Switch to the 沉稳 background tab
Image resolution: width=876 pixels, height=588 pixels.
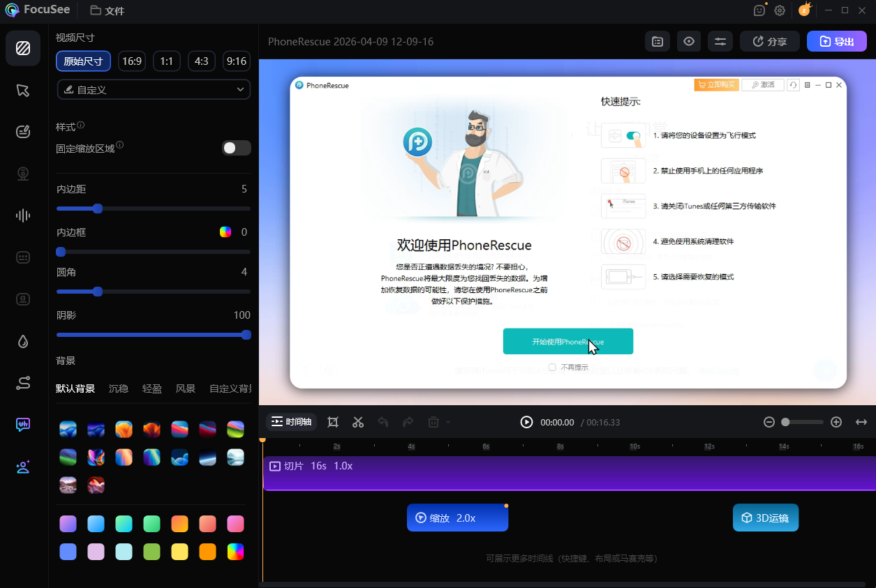pyautogui.click(x=119, y=389)
